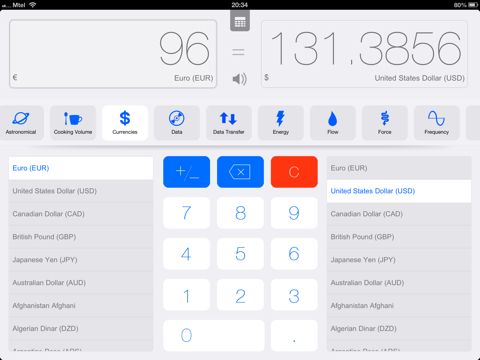The height and width of the screenshot is (360, 480).
Task: Select the Cooking Volume category
Action: point(73,123)
